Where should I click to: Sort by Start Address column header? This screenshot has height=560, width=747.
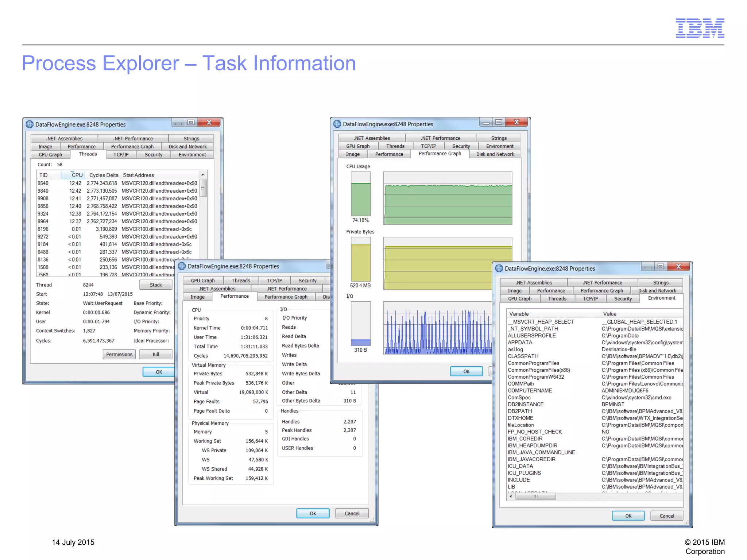[x=160, y=175]
